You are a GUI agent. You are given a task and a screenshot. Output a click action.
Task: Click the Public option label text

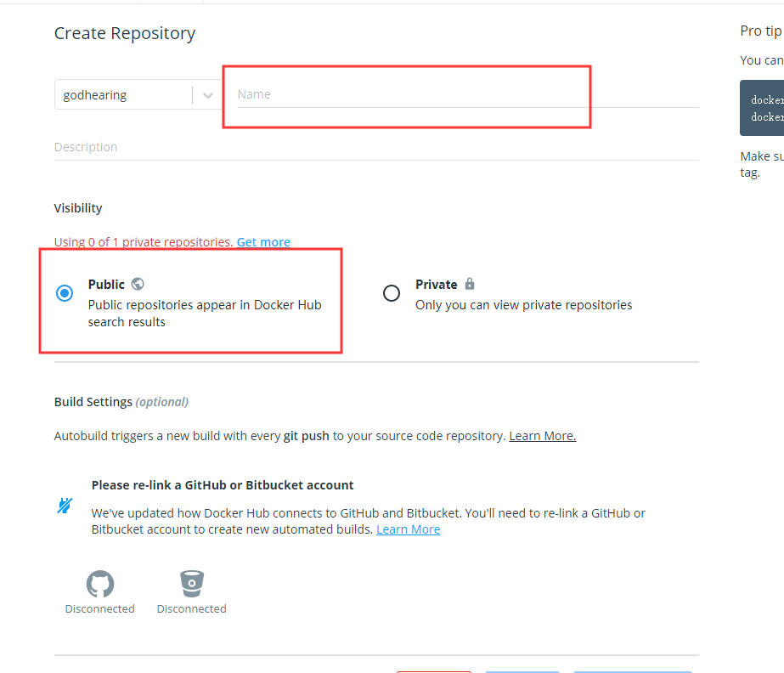(x=106, y=285)
